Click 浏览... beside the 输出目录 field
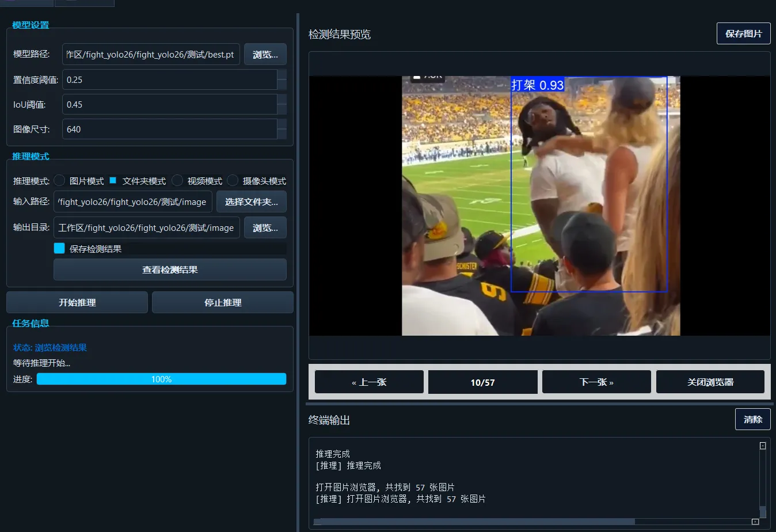This screenshot has height=532, width=776. (x=265, y=228)
